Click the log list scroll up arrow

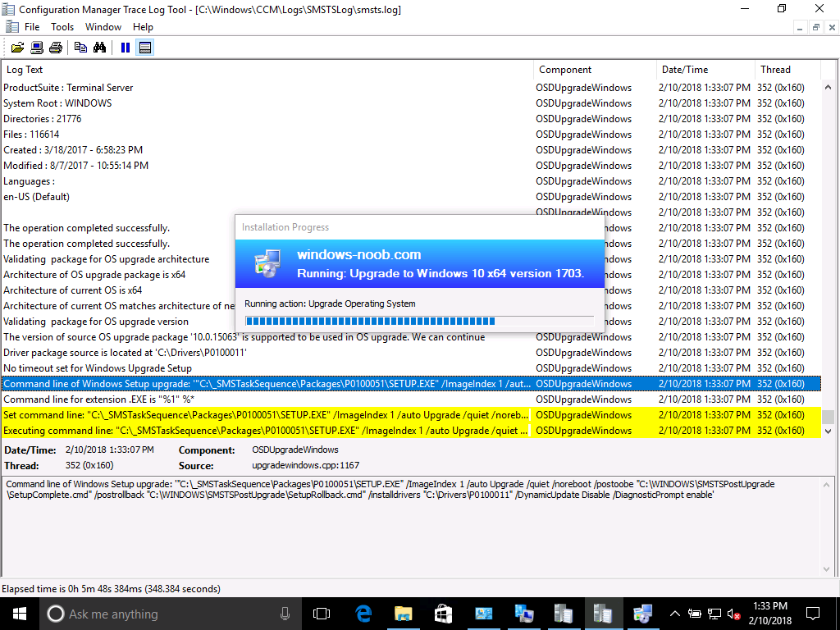829,87
